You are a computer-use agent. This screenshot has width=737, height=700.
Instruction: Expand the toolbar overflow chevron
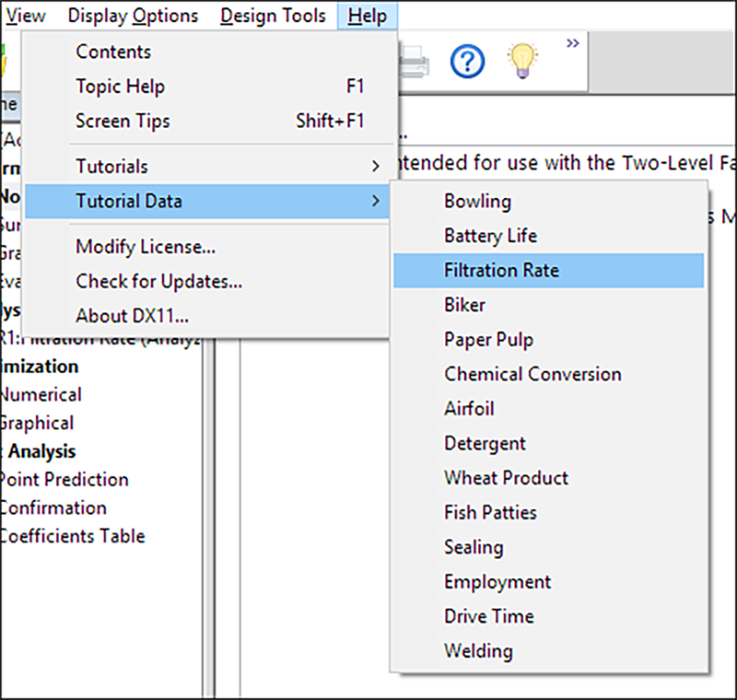(x=573, y=42)
